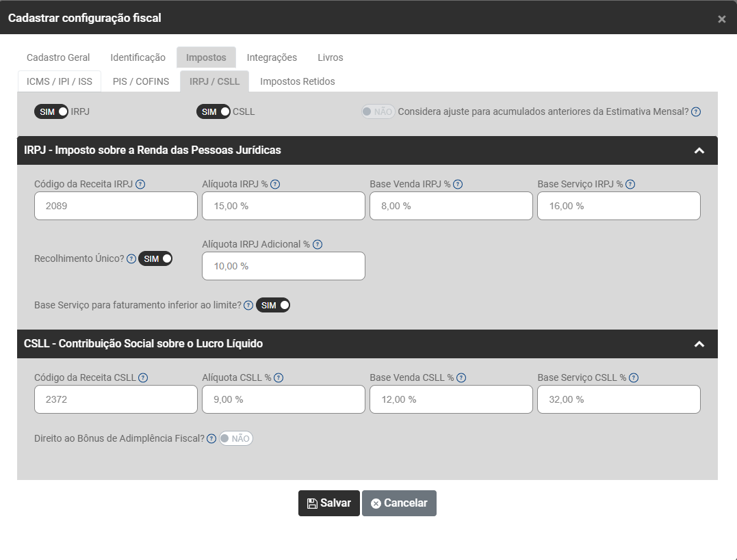This screenshot has width=737, height=560.
Task: Open the Impostos Retidos tab
Action: (x=297, y=81)
